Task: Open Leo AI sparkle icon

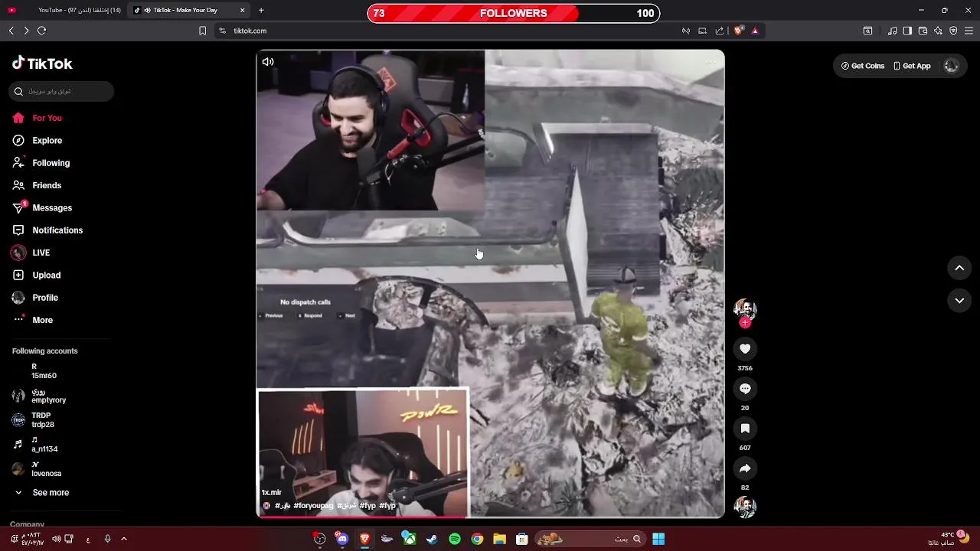Action: [x=938, y=31]
